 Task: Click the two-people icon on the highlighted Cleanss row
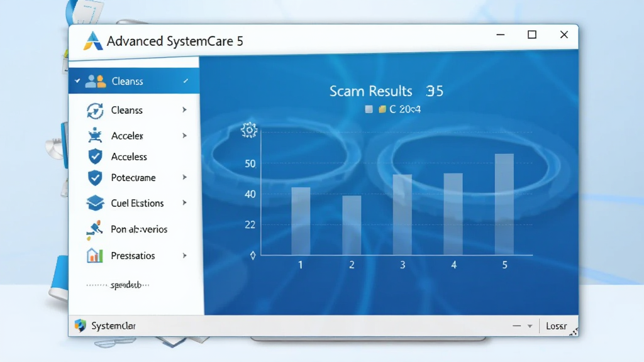96,81
